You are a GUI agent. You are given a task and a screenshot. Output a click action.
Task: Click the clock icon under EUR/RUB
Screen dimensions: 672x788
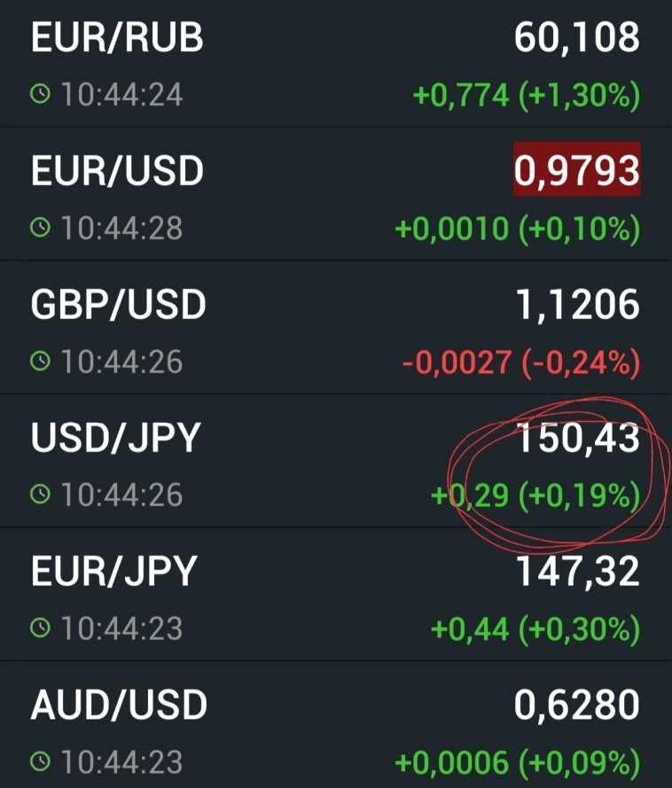point(41,95)
